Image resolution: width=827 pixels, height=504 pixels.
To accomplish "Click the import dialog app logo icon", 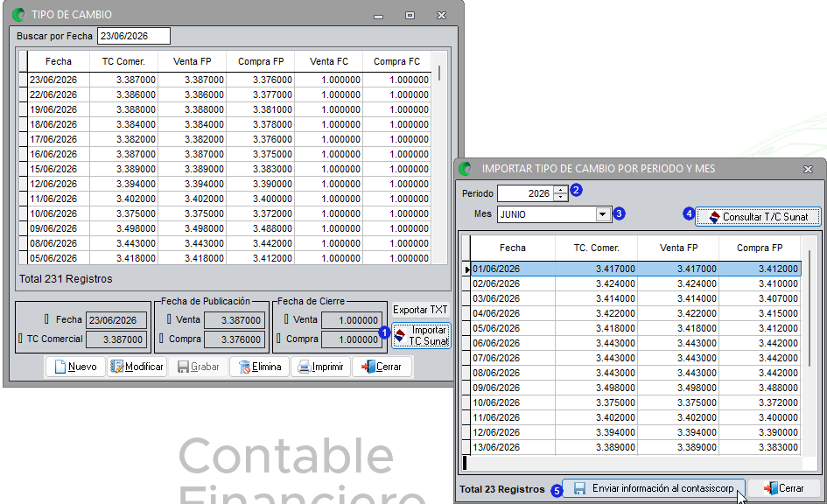I will click(465, 169).
